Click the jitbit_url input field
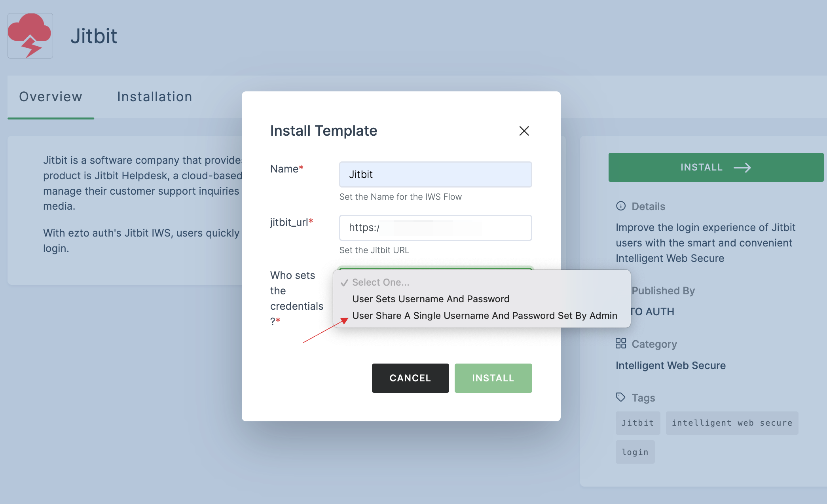The height and width of the screenshot is (504, 827). [435, 227]
